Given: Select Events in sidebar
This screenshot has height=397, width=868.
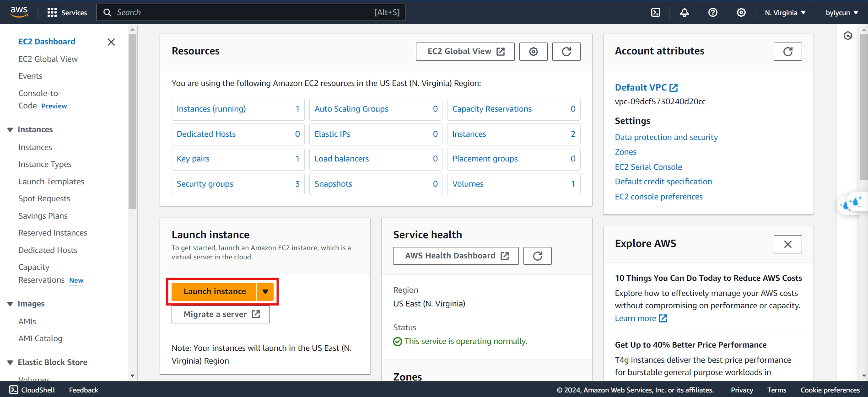Looking at the screenshot, I should (x=30, y=76).
